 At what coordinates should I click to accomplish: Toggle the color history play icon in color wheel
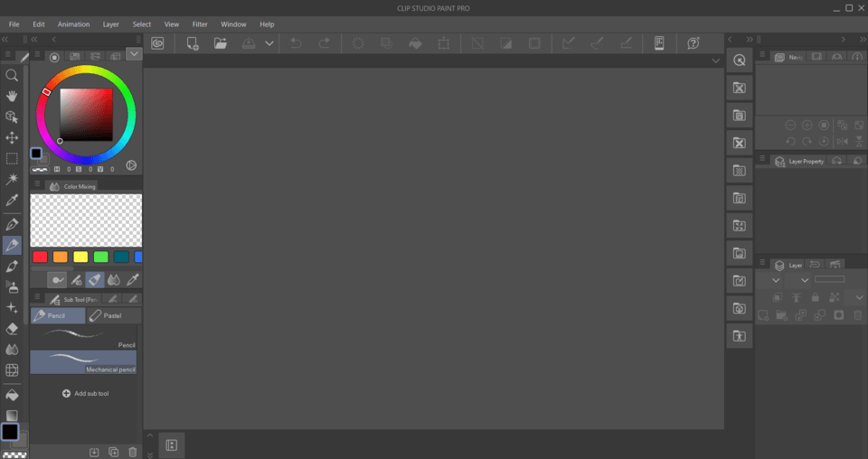pyautogui.click(x=131, y=165)
